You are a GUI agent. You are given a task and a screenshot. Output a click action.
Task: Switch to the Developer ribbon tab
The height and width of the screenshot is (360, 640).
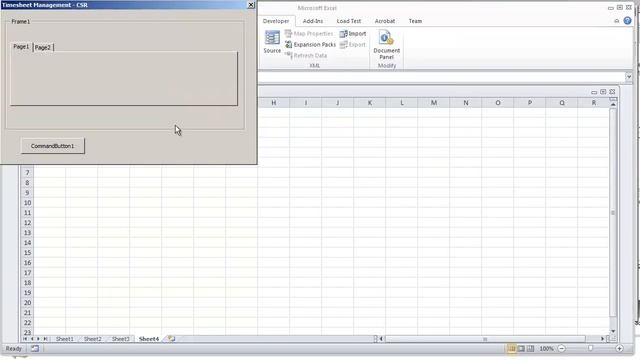[x=276, y=21]
